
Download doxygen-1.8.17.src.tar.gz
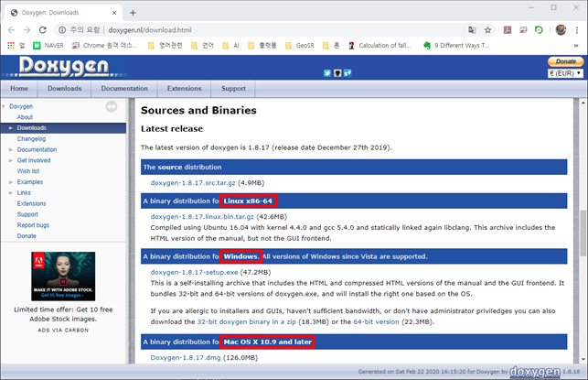193,183
